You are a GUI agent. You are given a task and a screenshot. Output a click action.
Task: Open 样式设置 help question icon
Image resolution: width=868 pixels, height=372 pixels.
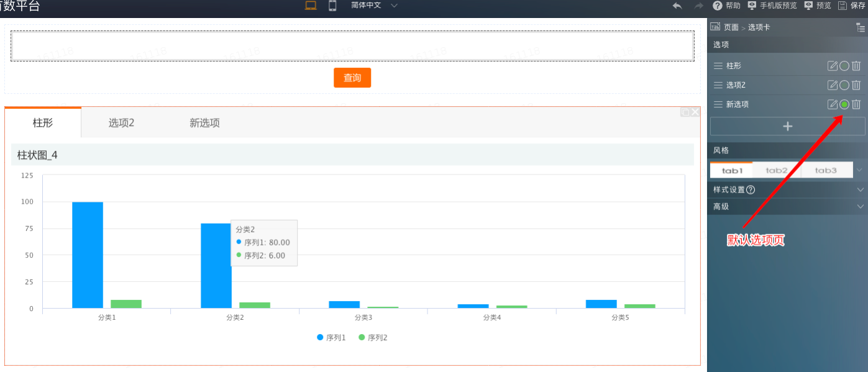tap(751, 190)
